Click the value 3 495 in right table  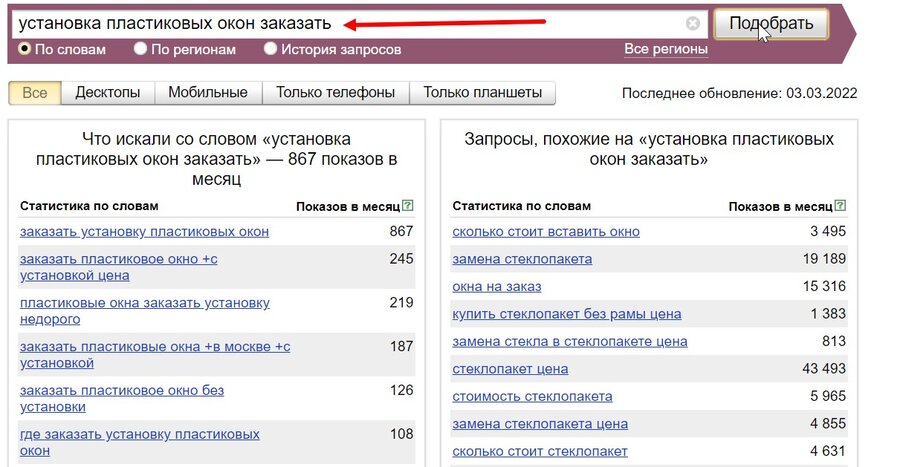coord(828,231)
